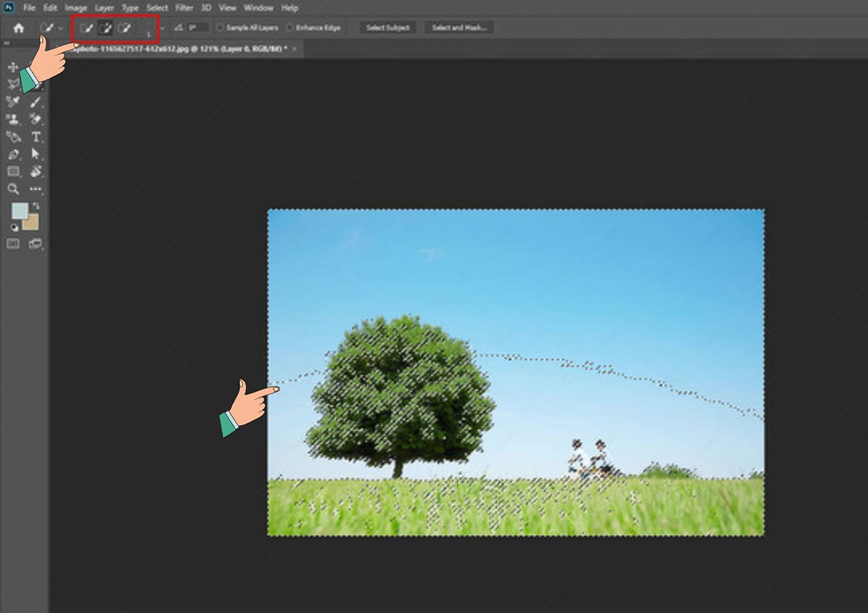Select the Lasso tool

click(12, 85)
